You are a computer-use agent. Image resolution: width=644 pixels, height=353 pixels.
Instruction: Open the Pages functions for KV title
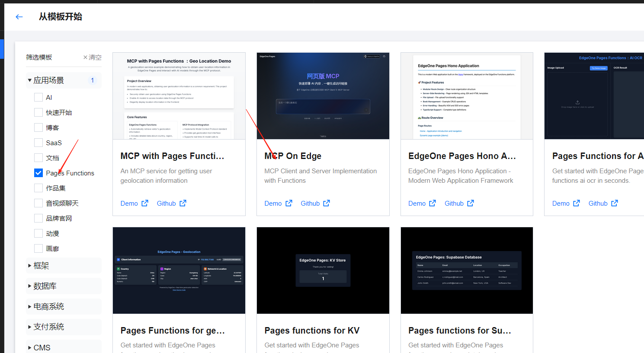(312, 331)
